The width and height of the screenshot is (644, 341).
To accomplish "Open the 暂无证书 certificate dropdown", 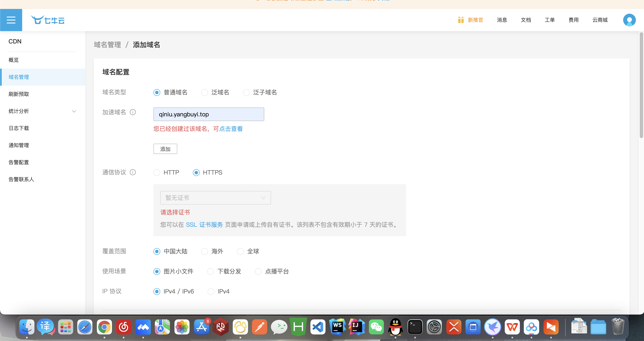I will pyautogui.click(x=215, y=198).
